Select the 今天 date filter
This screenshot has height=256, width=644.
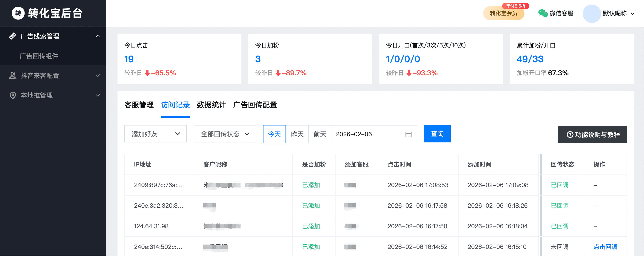[274, 134]
